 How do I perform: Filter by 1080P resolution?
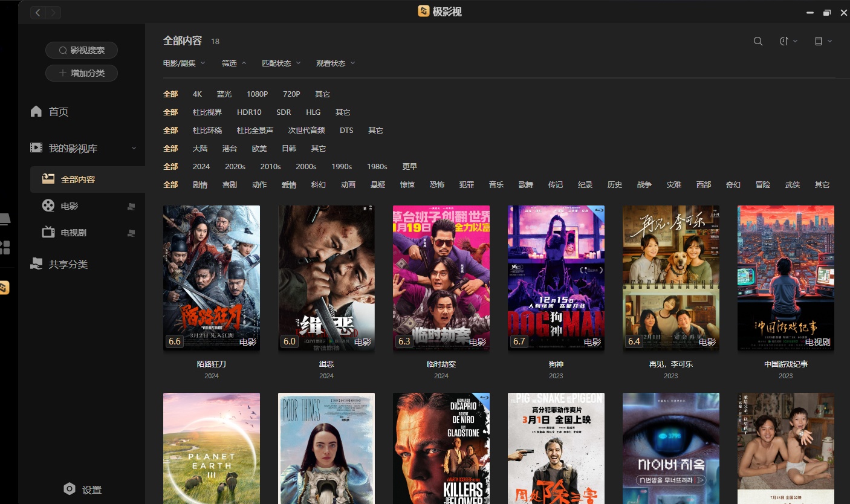point(257,94)
